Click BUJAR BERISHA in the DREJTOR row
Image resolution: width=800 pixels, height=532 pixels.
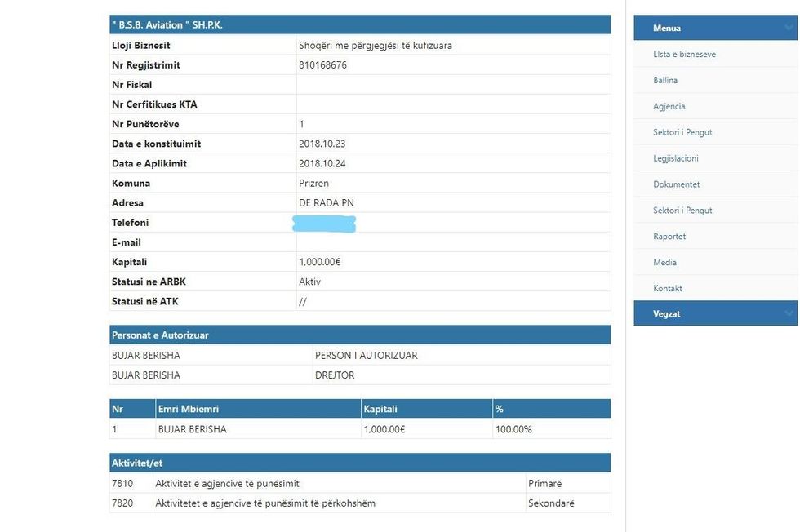tap(146, 375)
